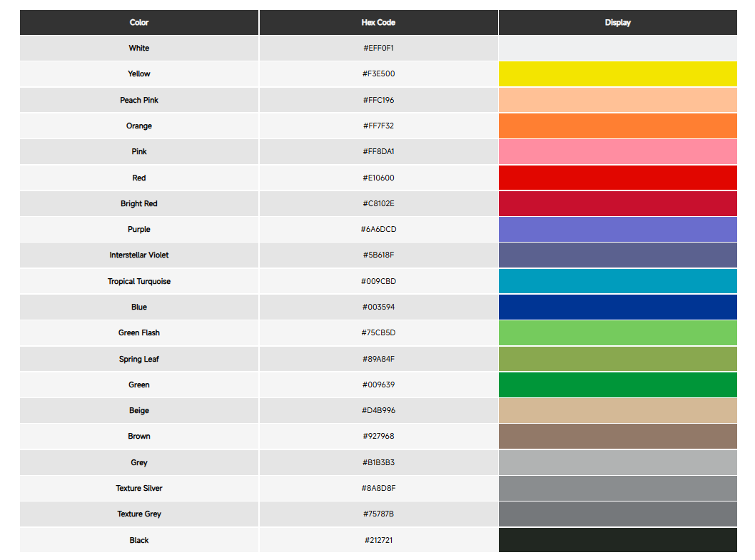Click the Green Flash display swatch

coord(617,333)
